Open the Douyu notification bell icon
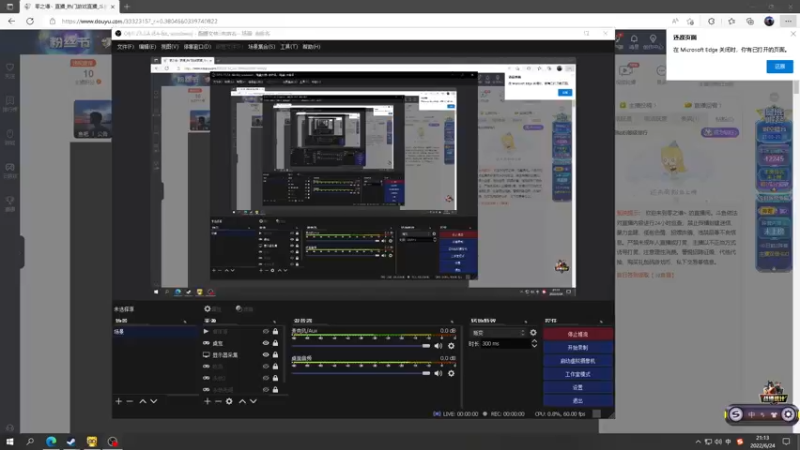 click(634, 39)
